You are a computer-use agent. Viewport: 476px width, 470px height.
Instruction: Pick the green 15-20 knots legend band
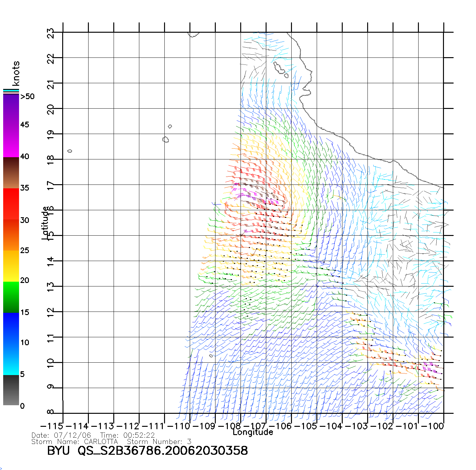[x=11, y=297]
